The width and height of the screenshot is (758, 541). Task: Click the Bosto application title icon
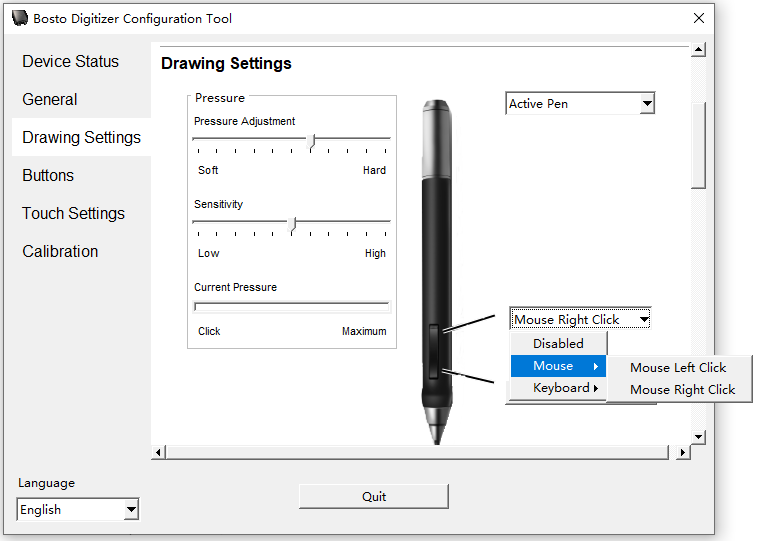pyautogui.click(x=20, y=18)
